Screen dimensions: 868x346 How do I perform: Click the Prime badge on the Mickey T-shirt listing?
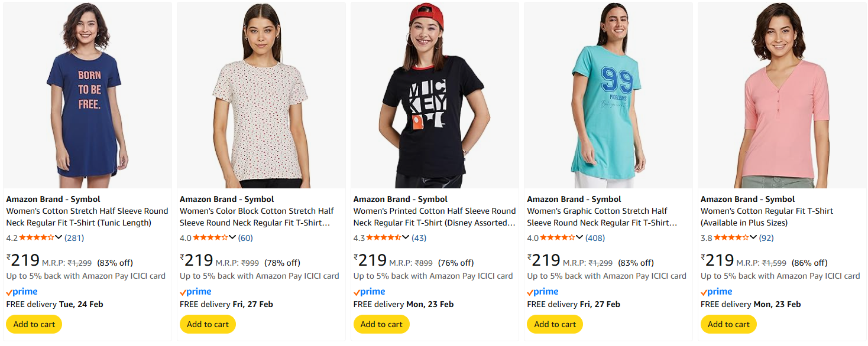pos(370,292)
